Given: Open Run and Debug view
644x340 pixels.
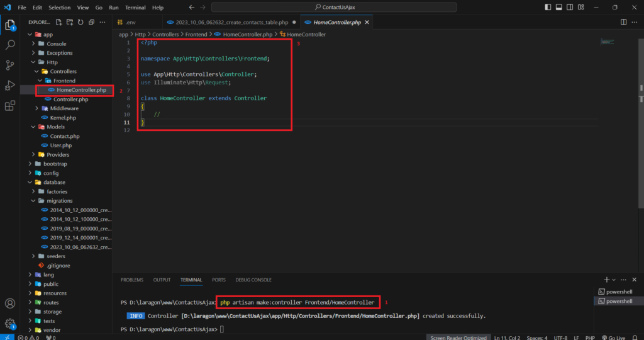Looking at the screenshot, I should (x=10, y=85).
